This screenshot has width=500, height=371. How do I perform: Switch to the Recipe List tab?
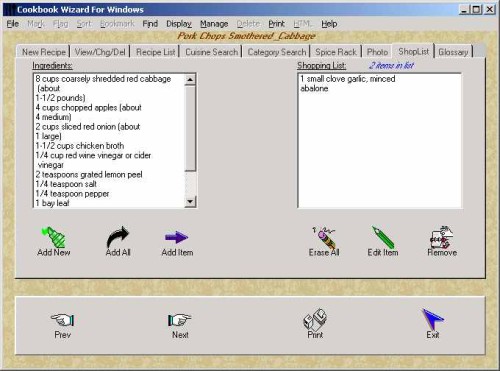[156, 52]
